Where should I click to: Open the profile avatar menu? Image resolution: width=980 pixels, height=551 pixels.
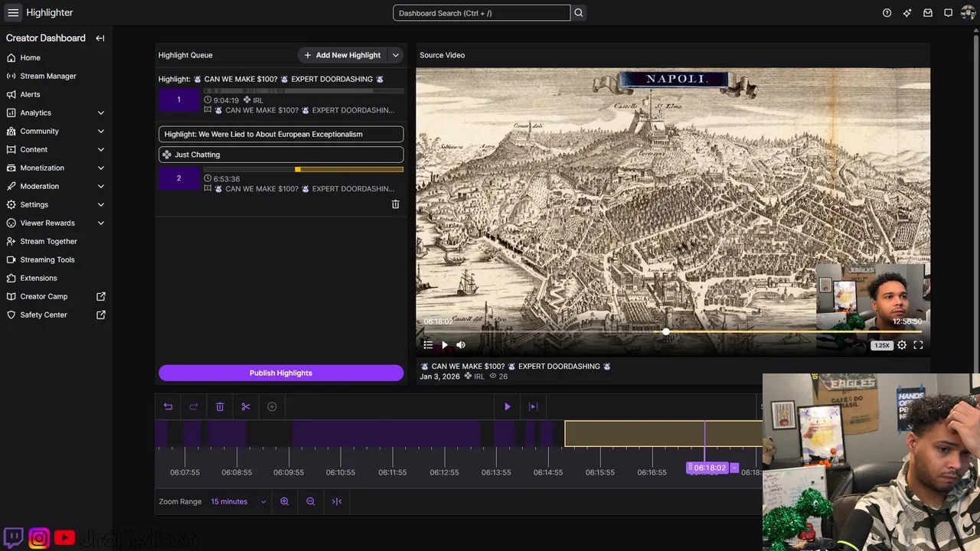coord(969,13)
